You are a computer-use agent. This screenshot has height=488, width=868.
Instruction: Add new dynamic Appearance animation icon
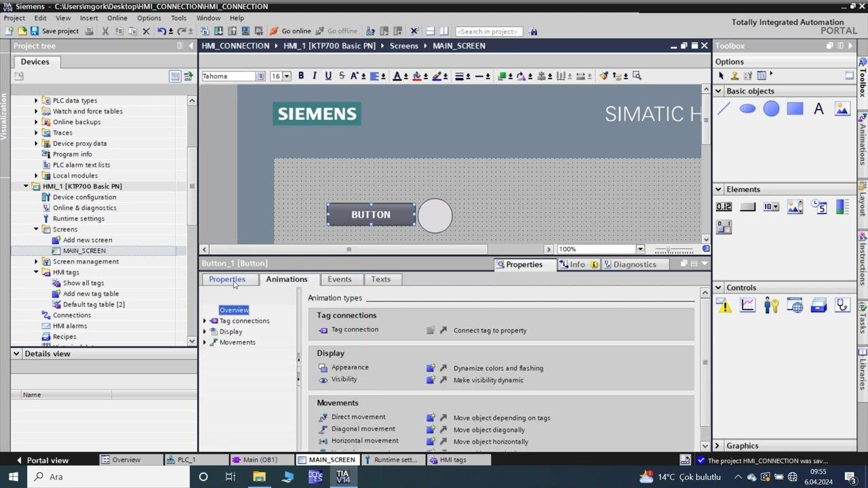pyautogui.click(x=431, y=368)
